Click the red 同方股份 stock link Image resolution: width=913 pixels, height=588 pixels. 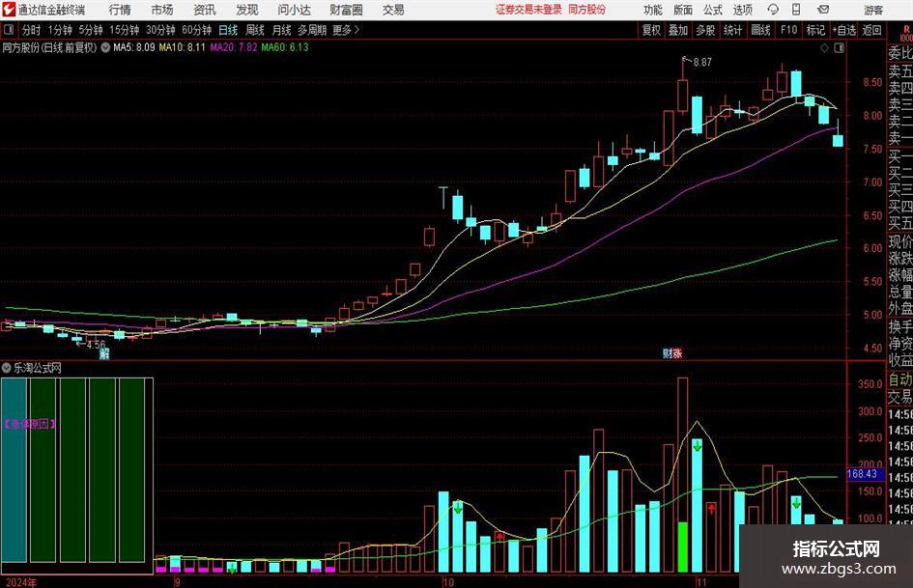pyautogui.click(x=586, y=10)
